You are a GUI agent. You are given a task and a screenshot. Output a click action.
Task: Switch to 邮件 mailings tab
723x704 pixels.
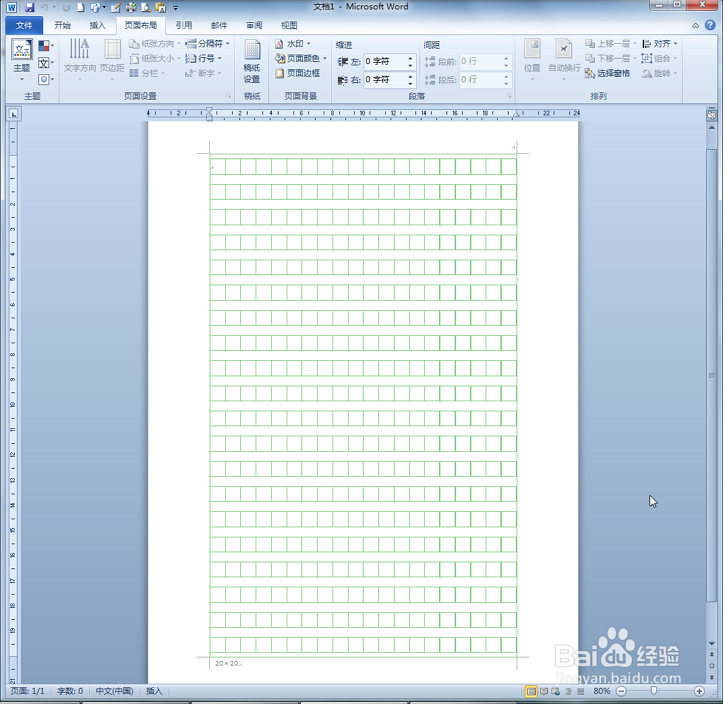[219, 25]
